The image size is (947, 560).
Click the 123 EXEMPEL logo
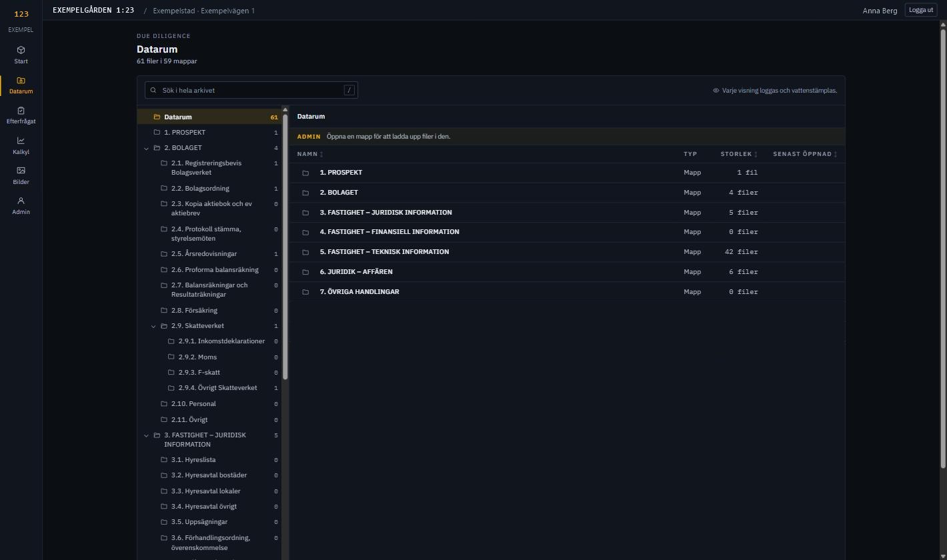[21, 20]
